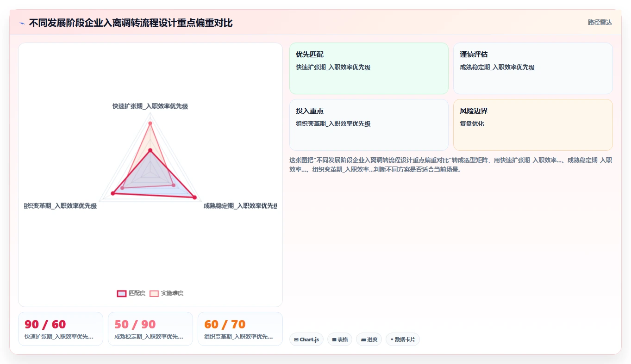
Task: Select the 表格 tag chip
Action: point(340,339)
